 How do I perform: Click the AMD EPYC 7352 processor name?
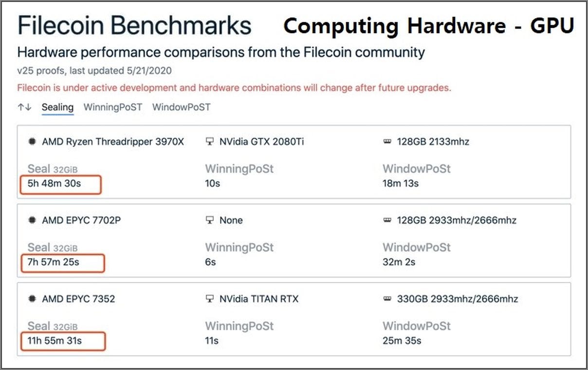pos(78,299)
